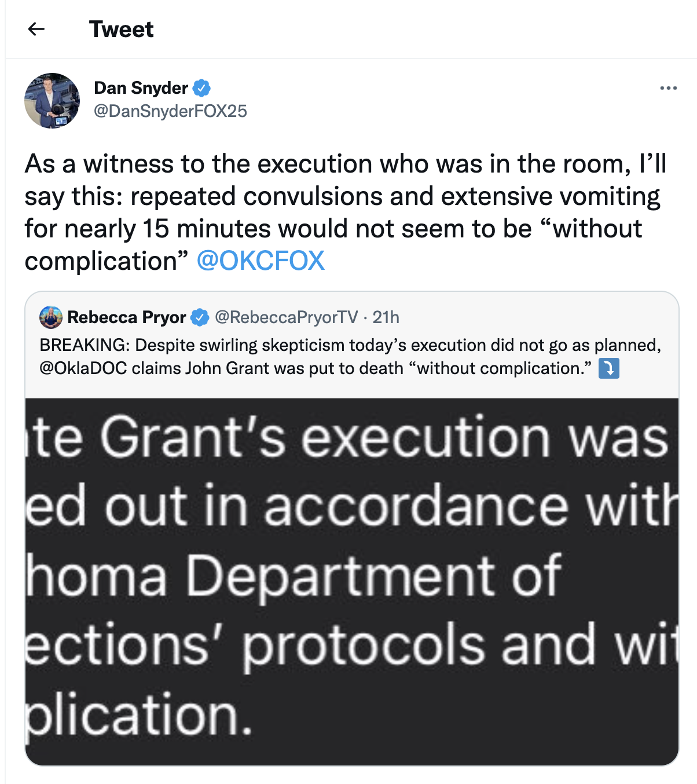Go back using the left arrow
Viewport: 697px width, 784px height.
tap(36, 29)
